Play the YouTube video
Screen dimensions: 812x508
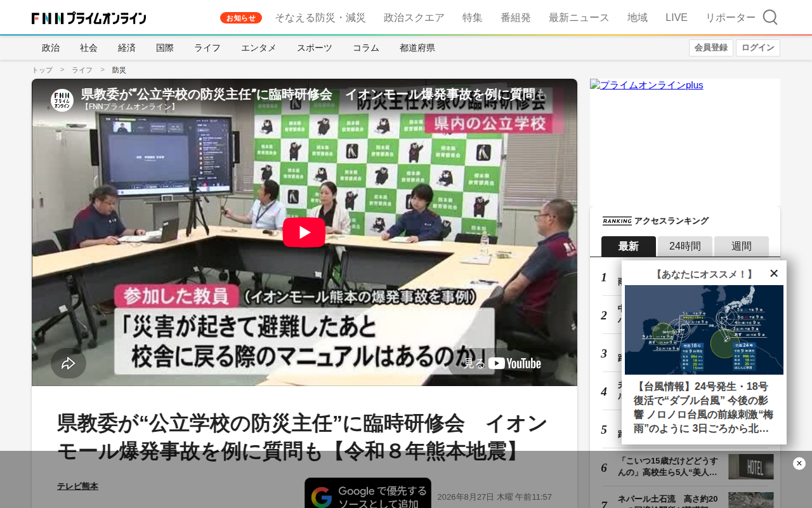pos(304,232)
